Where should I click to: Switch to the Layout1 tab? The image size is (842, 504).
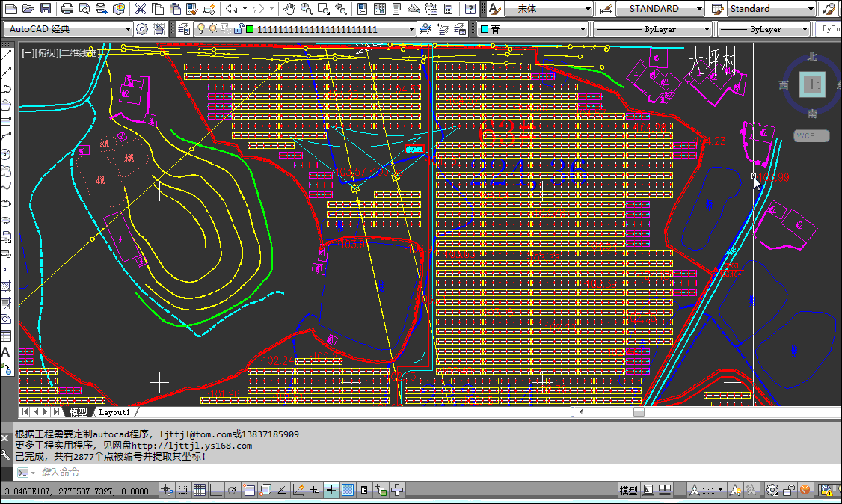point(114,412)
